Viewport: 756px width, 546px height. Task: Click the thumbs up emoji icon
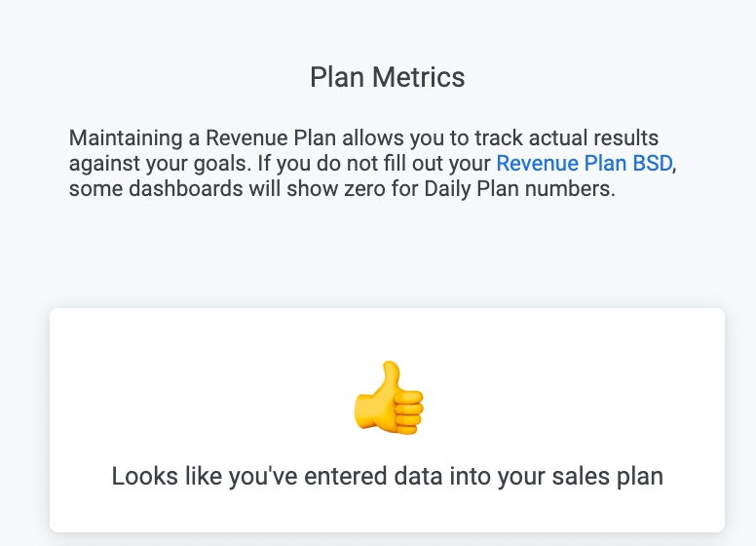tap(389, 398)
